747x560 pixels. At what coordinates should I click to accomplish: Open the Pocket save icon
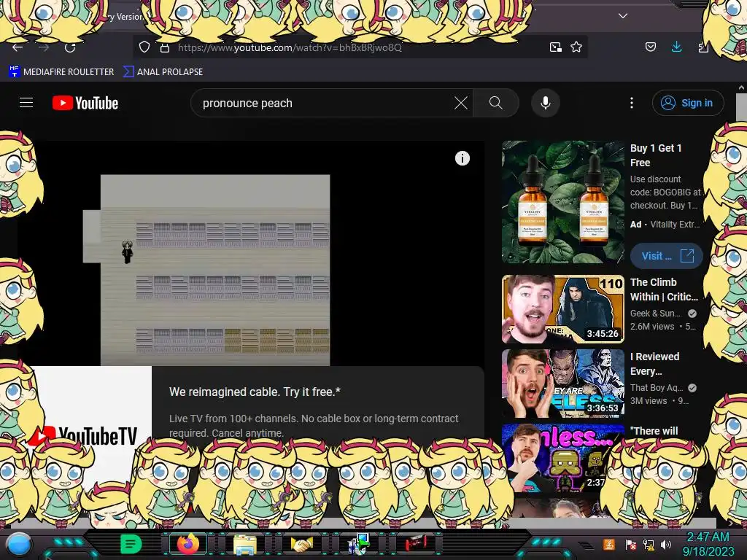click(x=650, y=47)
